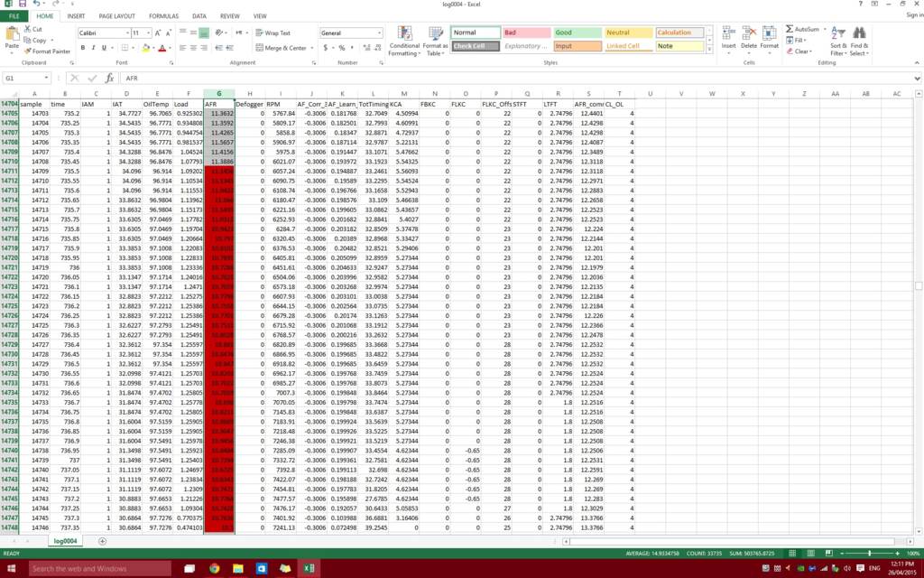Click the Format Painter brush icon
Screen dimensions: 924x578
28,51
